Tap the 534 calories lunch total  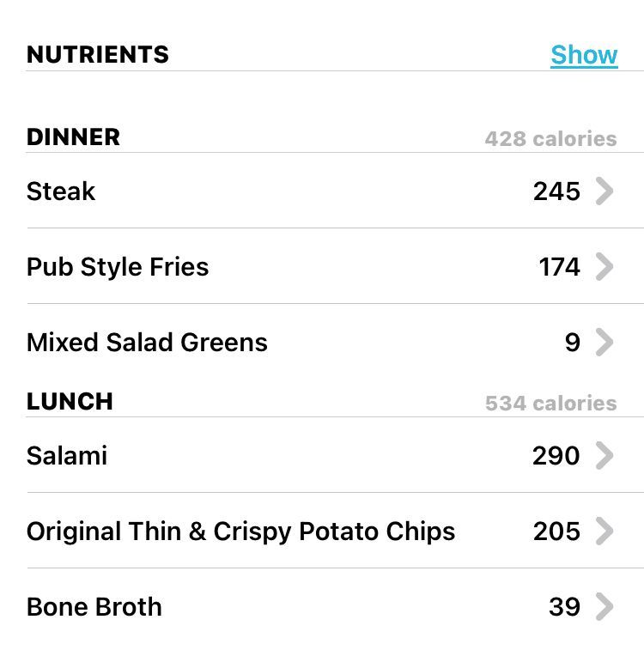[550, 404]
